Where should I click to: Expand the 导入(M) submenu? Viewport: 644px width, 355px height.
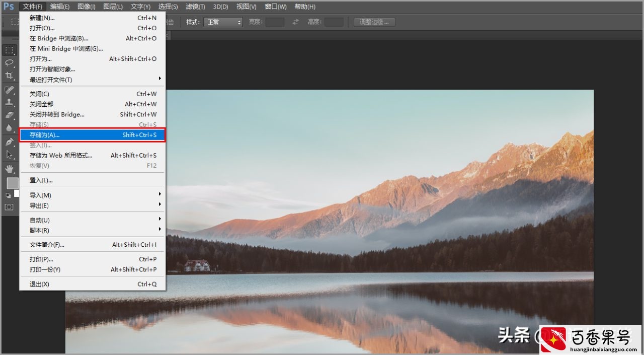pyautogui.click(x=92, y=195)
